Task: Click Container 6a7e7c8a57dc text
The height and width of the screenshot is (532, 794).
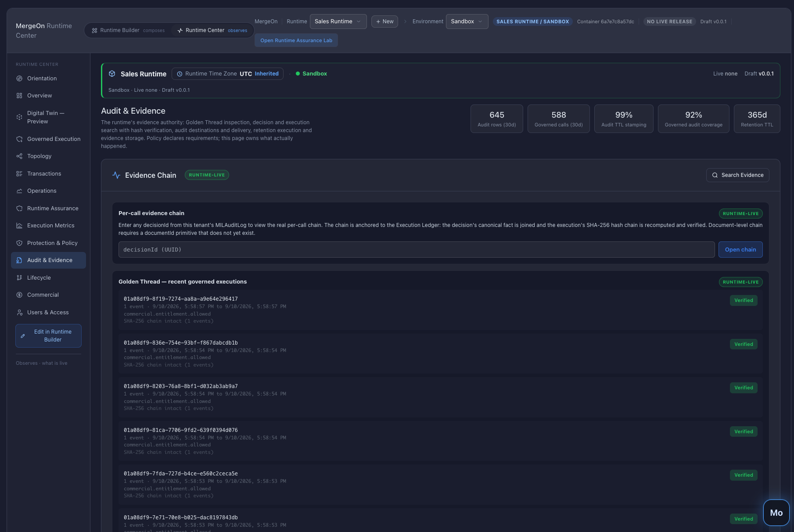Action: pos(605,22)
